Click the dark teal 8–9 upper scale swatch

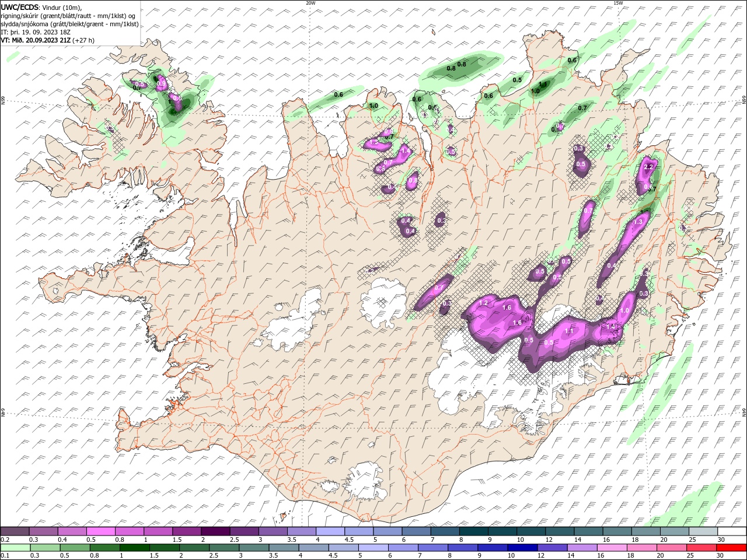pos(473,531)
